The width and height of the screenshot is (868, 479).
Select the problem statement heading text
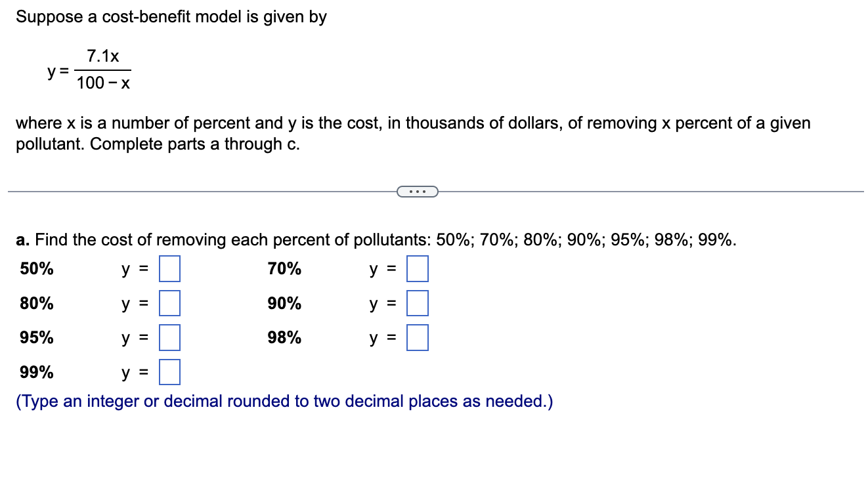pos(171,16)
